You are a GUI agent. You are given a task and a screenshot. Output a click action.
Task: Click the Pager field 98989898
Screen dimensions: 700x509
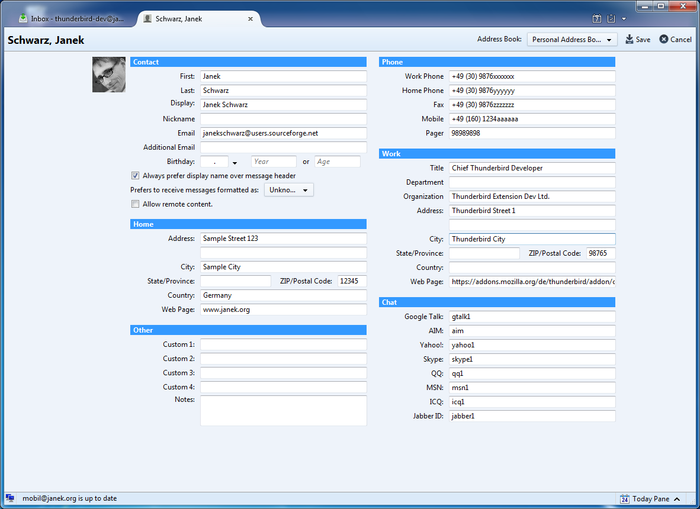(532, 133)
